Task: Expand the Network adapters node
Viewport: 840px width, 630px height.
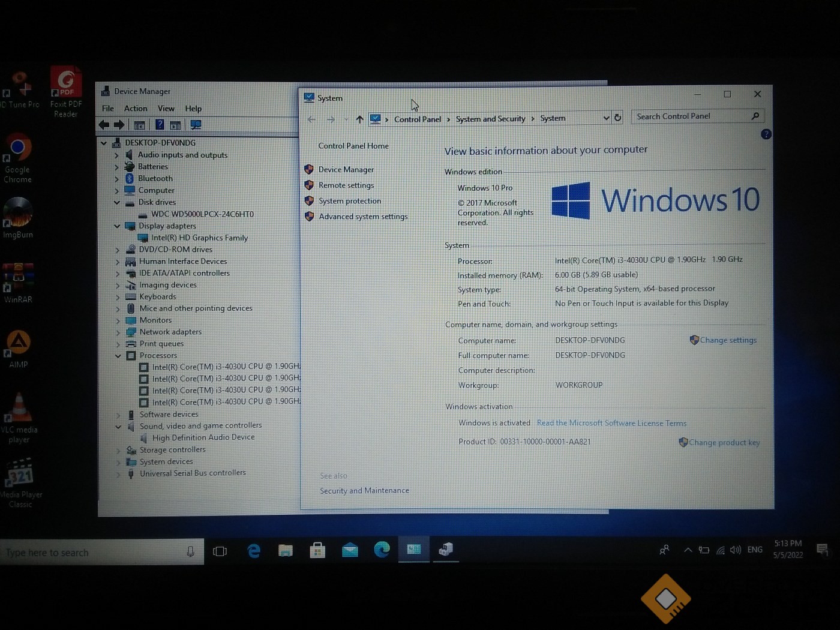Action: [x=118, y=332]
